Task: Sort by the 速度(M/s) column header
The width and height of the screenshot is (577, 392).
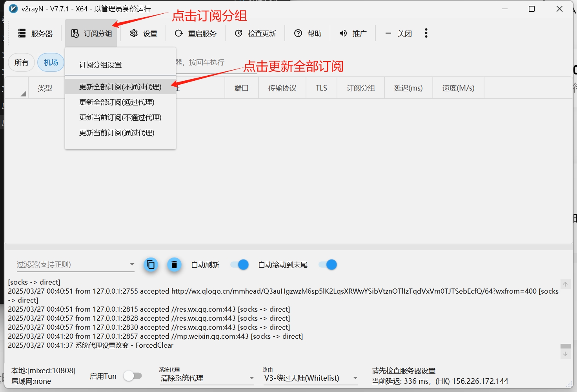Action: (x=458, y=88)
